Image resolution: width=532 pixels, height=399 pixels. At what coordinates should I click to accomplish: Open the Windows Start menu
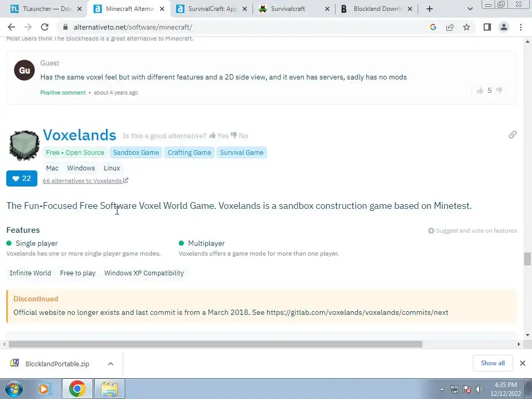[x=14, y=389]
